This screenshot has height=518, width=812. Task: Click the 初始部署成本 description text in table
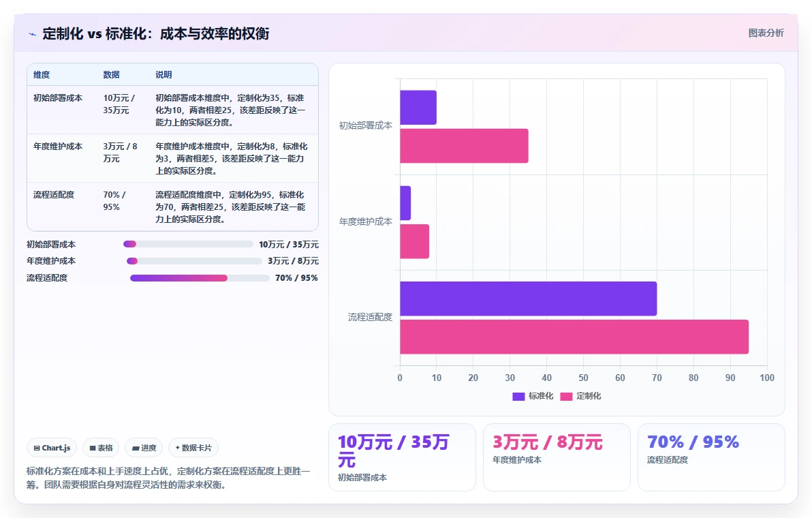[x=230, y=110]
